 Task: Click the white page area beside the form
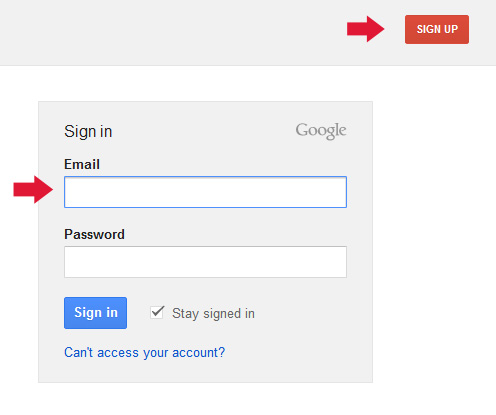pos(433,233)
